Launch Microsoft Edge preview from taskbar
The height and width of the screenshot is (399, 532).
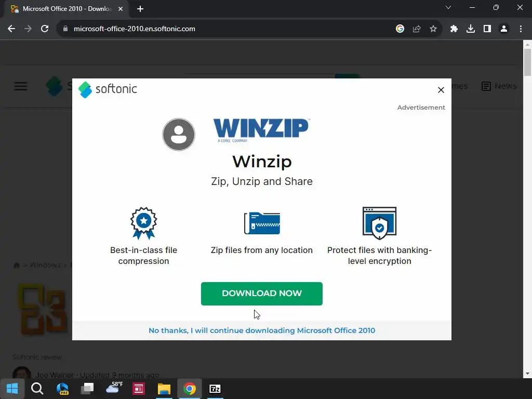pos(62,389)
